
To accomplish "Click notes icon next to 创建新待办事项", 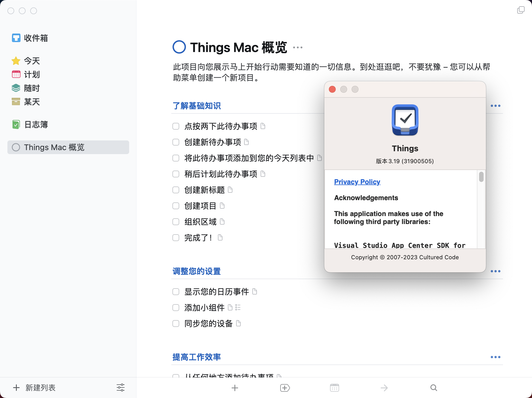I will 247,142.
